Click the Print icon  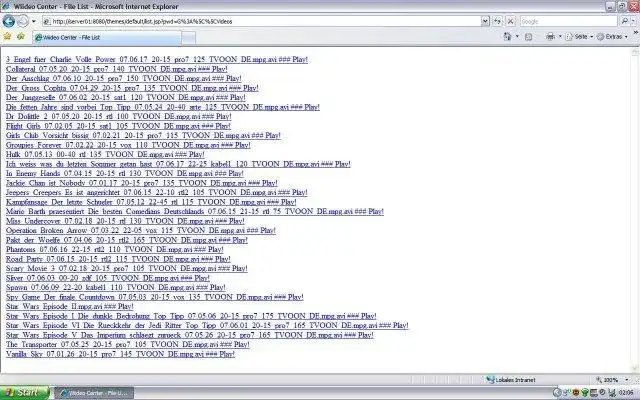coord(551,37)
